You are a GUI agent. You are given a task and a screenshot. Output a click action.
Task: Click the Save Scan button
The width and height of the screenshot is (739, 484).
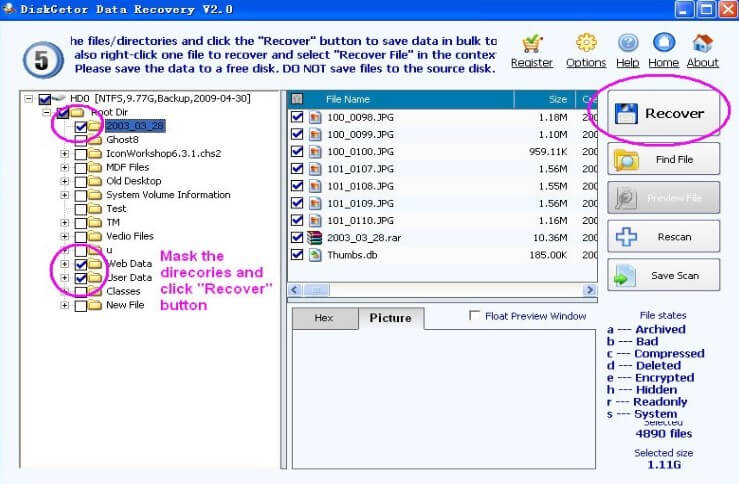(x=664, y=275)
